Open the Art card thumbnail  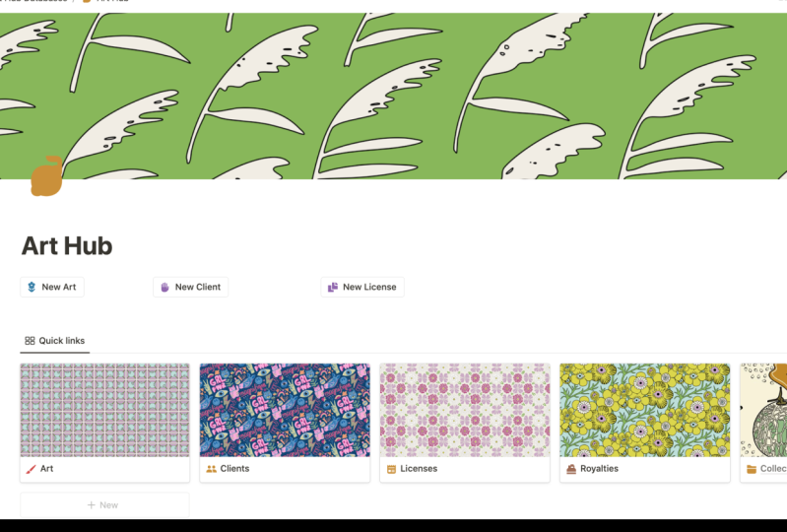(104, 410)
